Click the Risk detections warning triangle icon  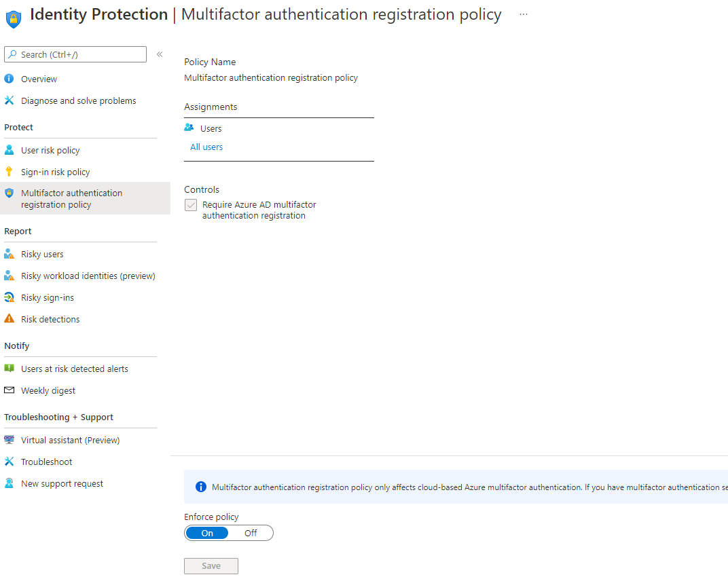point(9,319)
